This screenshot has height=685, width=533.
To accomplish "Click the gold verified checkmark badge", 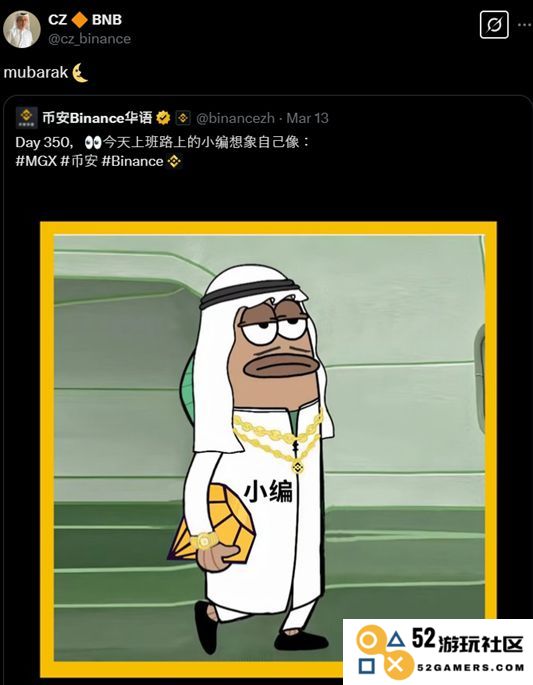I will click(163, 118).
